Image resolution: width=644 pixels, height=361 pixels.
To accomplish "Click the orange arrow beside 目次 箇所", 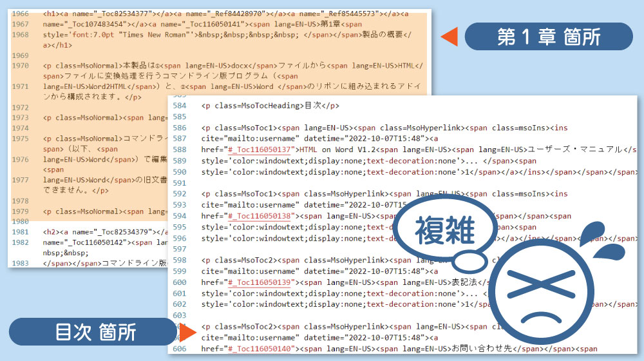I will pos(187,333).
